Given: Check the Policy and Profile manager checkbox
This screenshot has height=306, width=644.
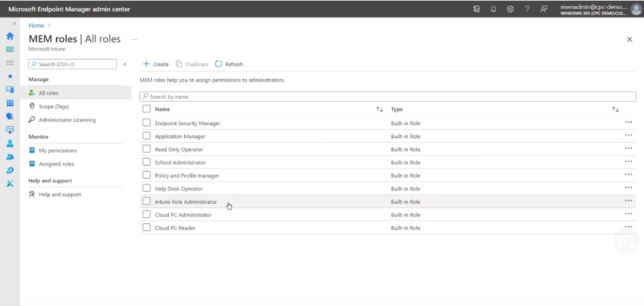Looking at the screenshot, I should click(147, 175).
